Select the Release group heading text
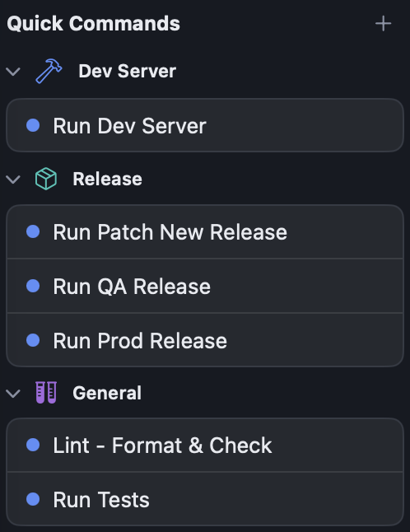This screenshot has width=410, height=532. click(107, 179)
